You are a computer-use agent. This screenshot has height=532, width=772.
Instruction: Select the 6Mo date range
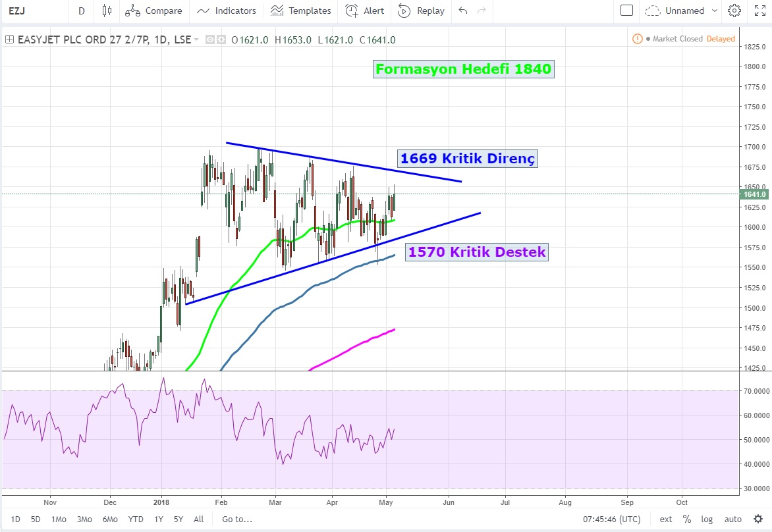[x=110, y=519]
